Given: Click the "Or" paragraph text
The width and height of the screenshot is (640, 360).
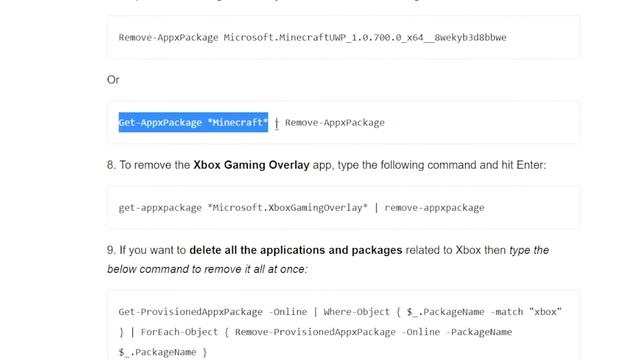Looking at the screenshot, I should click(113, 80).
